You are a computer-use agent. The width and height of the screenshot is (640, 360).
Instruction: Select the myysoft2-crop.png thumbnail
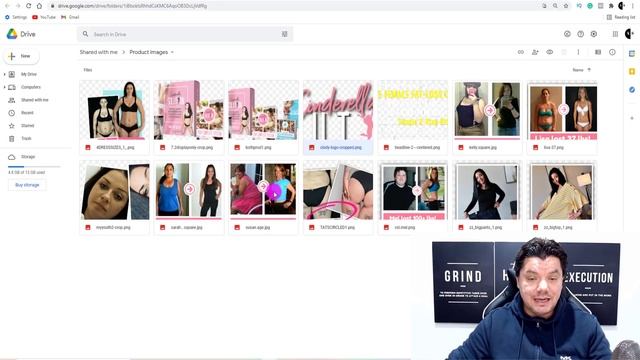coord(114,198)
